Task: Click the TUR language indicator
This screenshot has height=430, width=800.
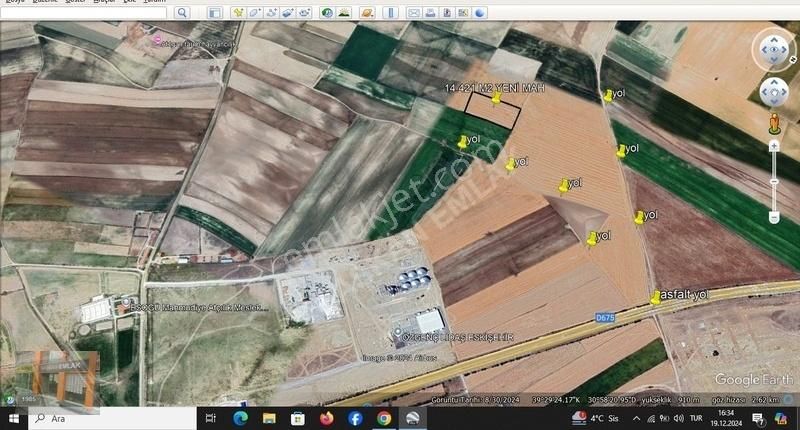Action: [696, 418]
